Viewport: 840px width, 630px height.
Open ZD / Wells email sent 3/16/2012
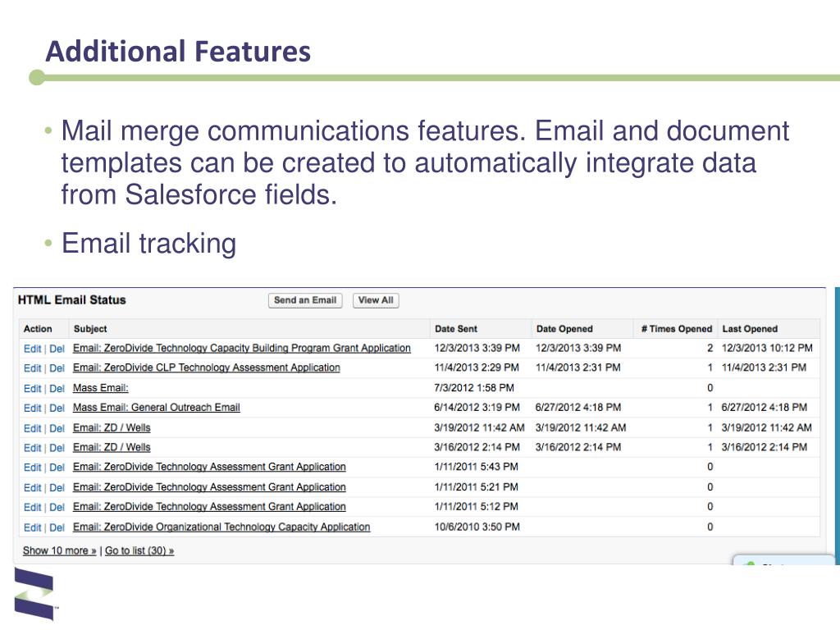click(112, 447)
